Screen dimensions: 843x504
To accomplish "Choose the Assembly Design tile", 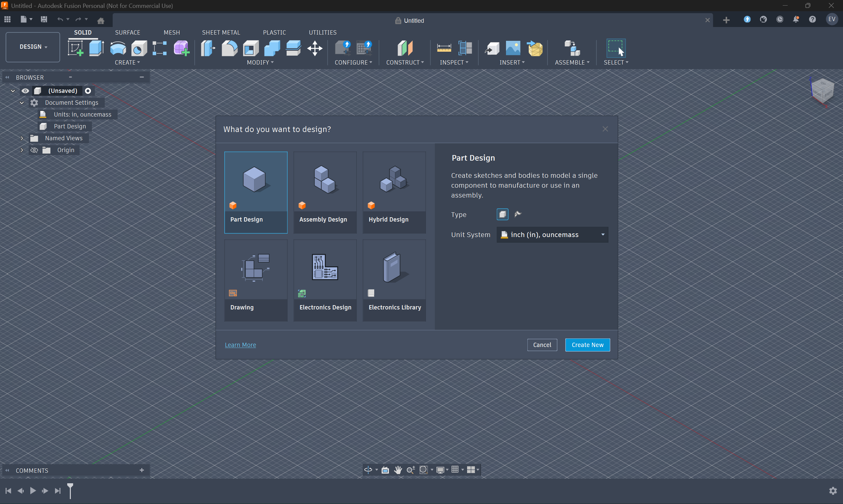I will pos(325,192).
